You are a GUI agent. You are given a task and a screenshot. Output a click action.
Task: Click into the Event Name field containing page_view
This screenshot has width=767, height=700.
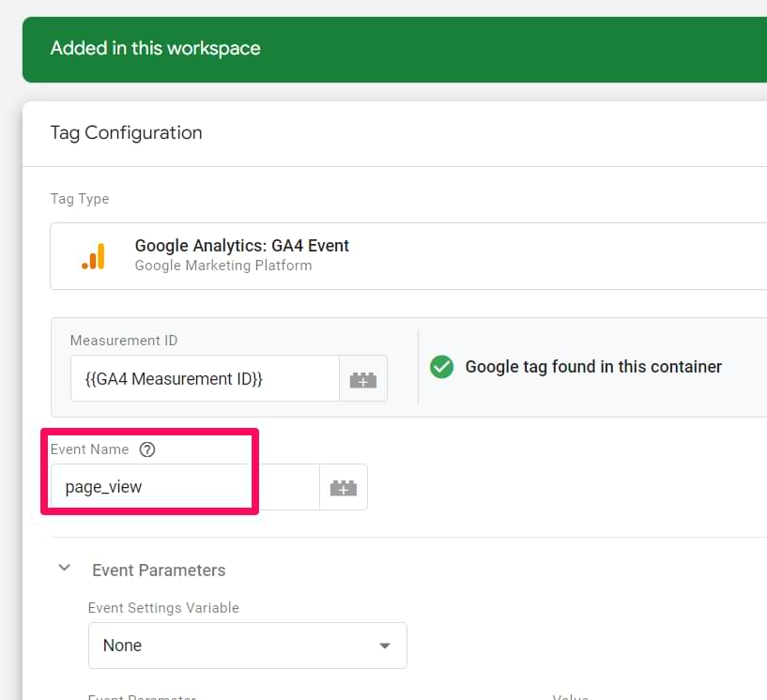tap(185, 487)
